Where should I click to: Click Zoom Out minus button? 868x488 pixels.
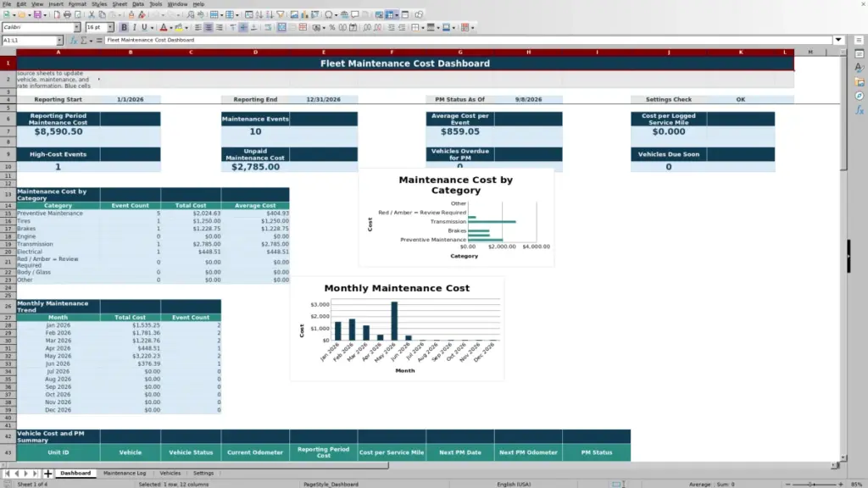point(787,484)
